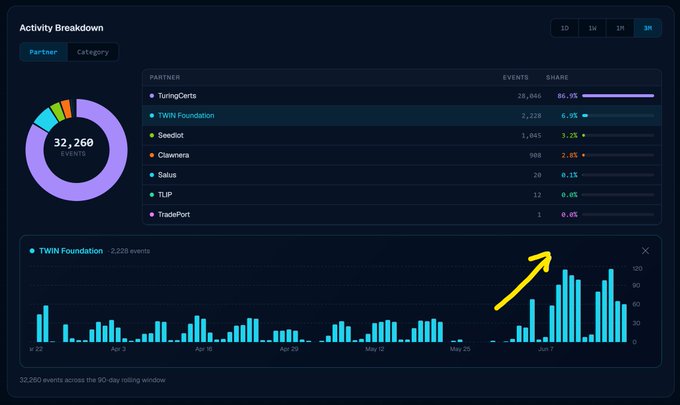Open the Clawnera partner row
The width and height of the screenshot is (680, 405).
(x=402, y=155)
